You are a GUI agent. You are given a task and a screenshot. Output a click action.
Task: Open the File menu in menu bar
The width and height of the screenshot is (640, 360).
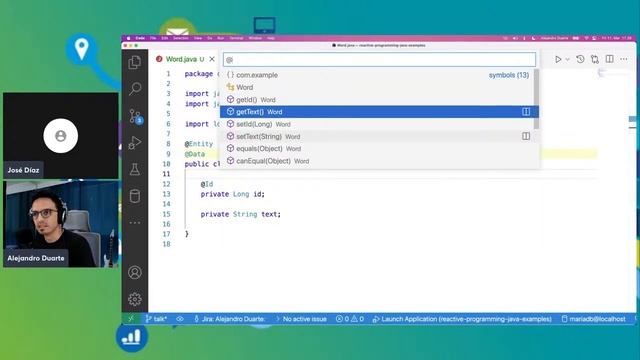click(x=153, y=38)
